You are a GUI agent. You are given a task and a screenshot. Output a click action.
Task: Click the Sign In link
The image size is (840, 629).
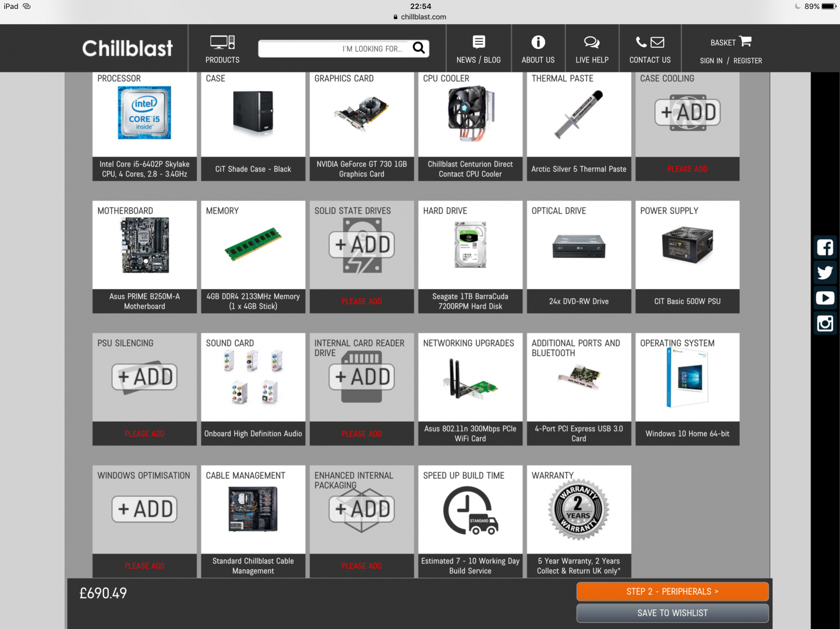click(x=711, y=61)
